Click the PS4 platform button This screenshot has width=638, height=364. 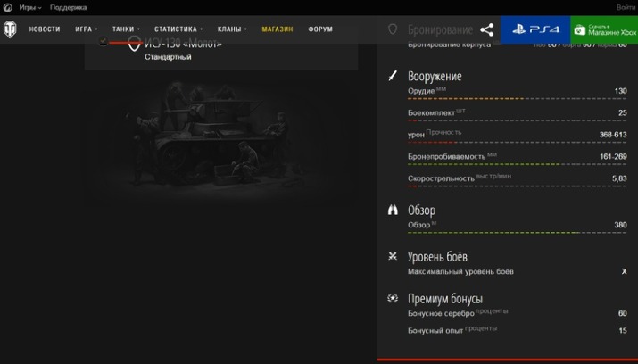(x=535, y=29)
